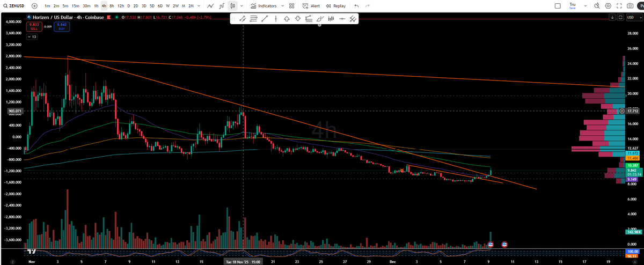The height and width of the screenshot is (265, 644).
Task: Open the Indicators dialog
Action: point(264,6)
